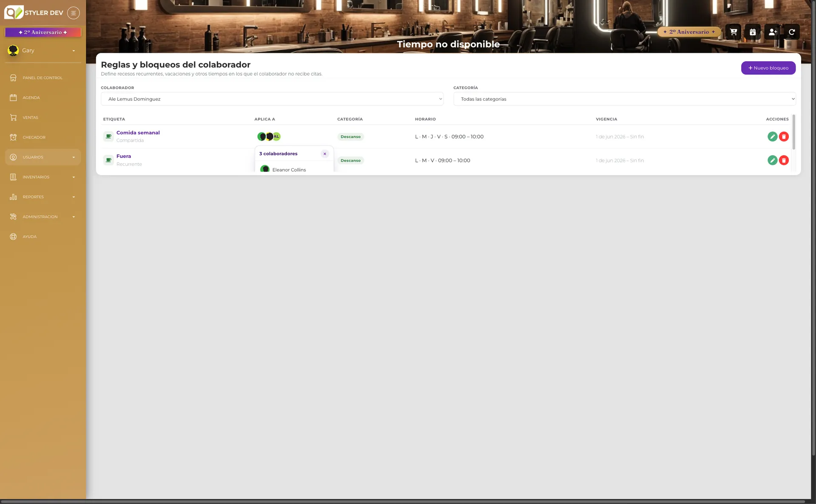Screen dimensions: 816x504
Task: Click the Agenda calendar icon
Action: [13, 98]
